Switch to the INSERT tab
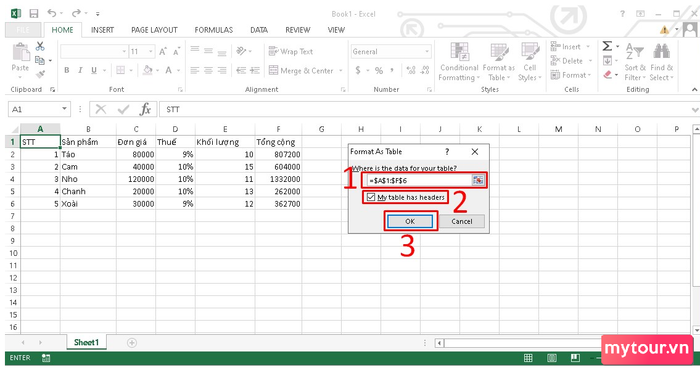 tap(102, 30)
